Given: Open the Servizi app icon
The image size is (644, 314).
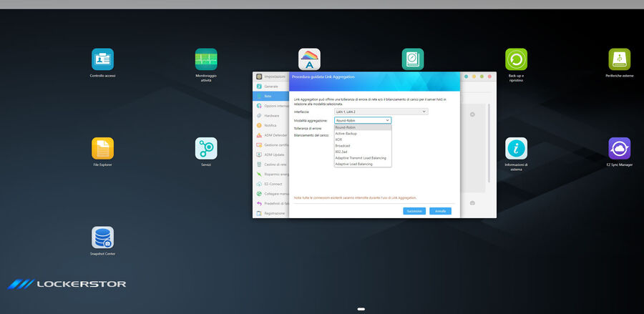Looking at the screenshot, I should click(x=206, y=149).
